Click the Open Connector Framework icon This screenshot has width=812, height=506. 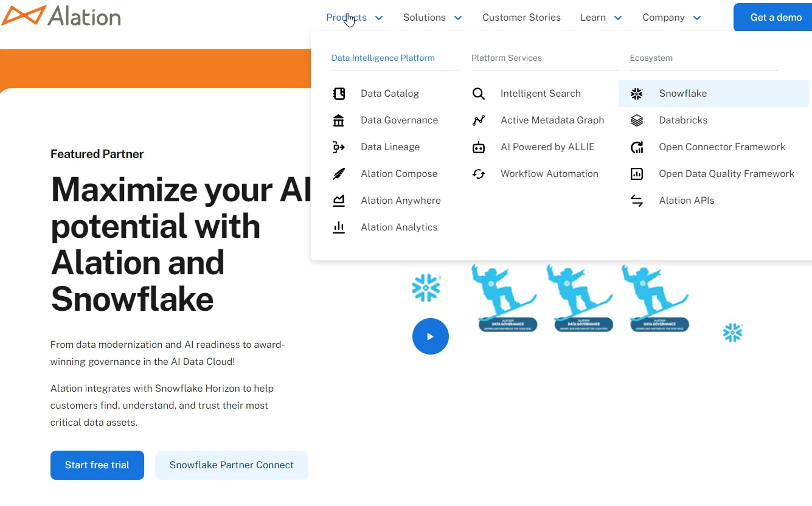tap(637, 147)
